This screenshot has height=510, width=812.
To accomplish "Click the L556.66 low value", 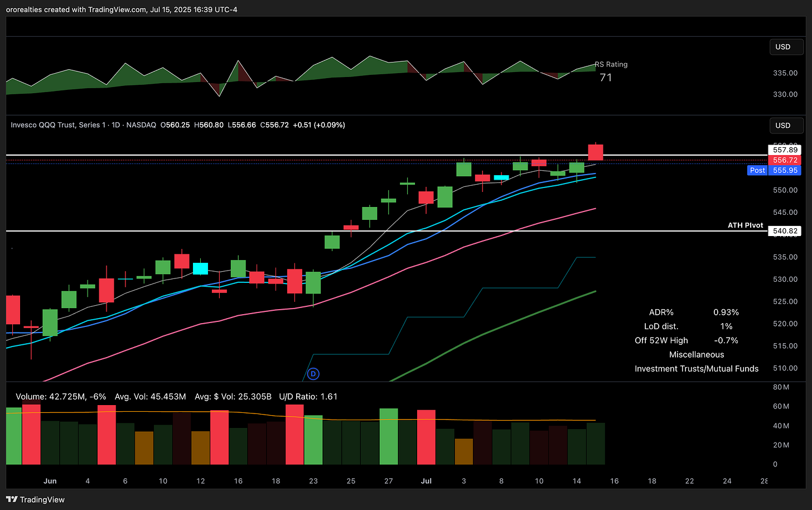I will click(x=241, y=125).
